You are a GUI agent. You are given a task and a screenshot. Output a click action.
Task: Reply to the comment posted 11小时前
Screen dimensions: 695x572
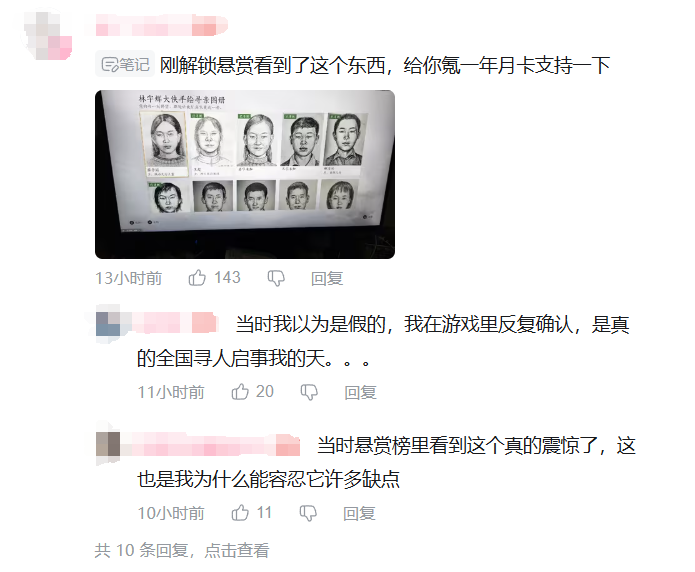pyautogui.click(x=360, y=392)
